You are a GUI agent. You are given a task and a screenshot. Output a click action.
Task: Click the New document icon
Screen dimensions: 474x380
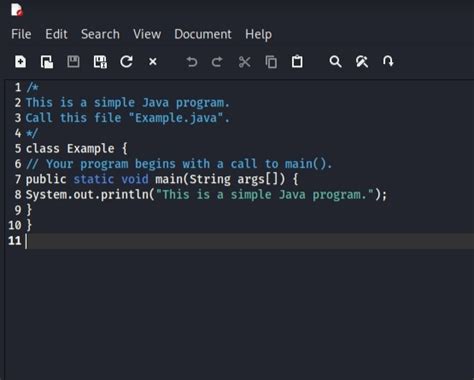pos(20,62)
